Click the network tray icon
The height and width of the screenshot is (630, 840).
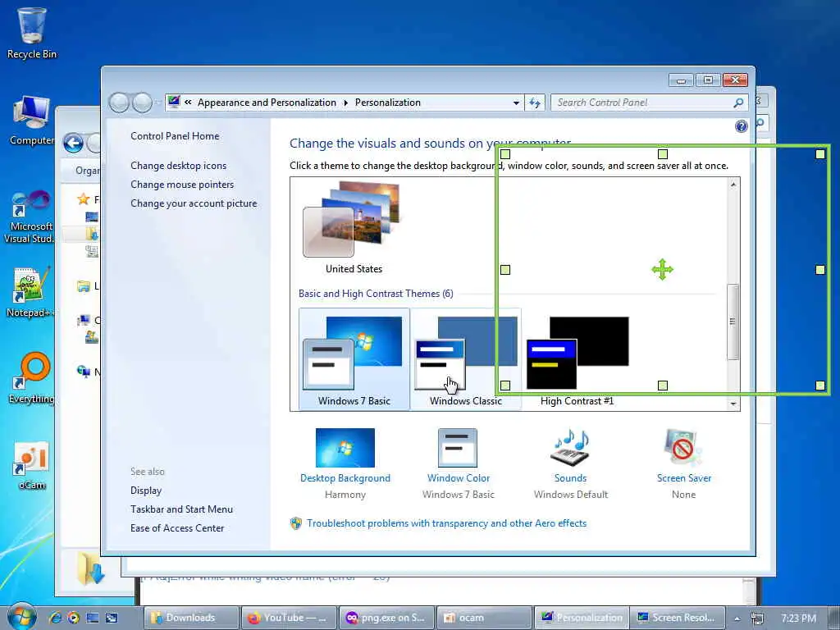click(757, 619)
